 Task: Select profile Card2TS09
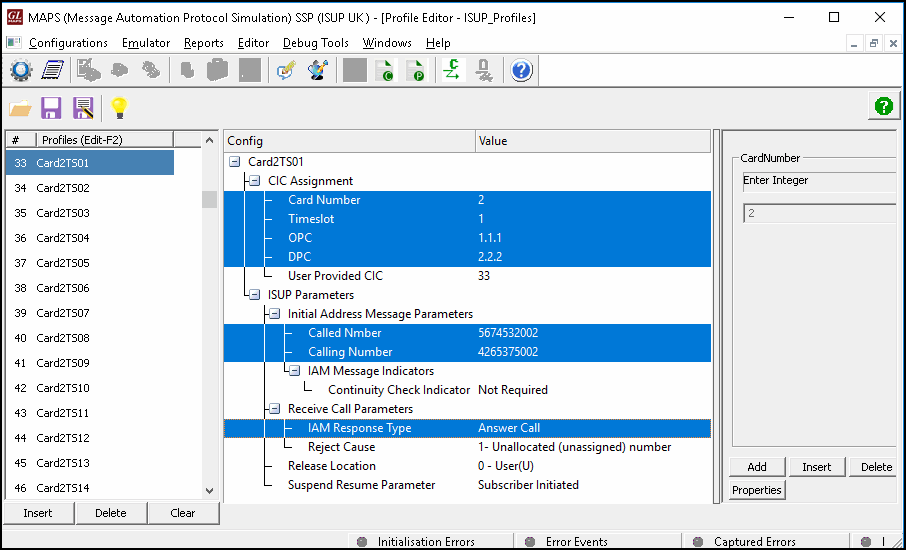tap(62, 363)
